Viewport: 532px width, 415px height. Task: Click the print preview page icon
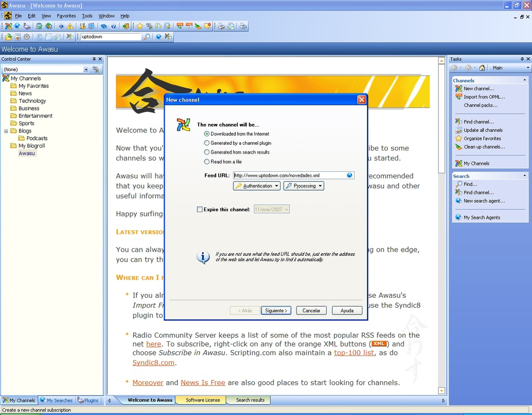(231, 26)
